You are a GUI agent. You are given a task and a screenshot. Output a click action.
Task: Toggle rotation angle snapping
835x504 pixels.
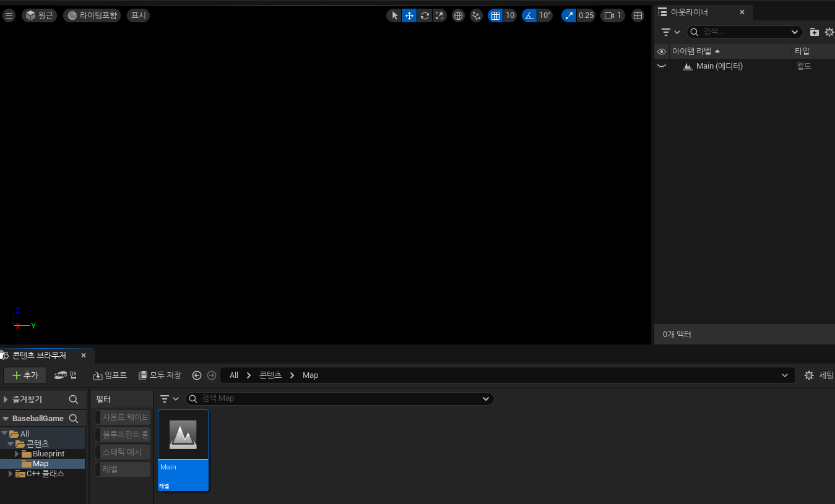(530, 15)
